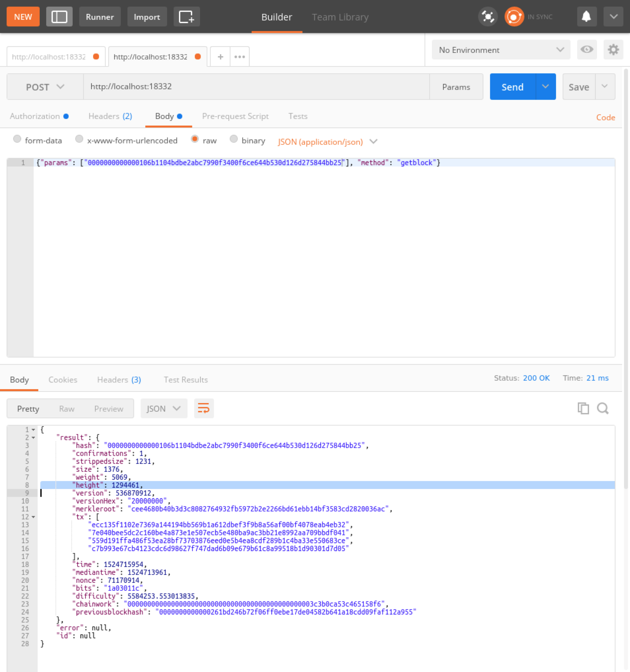Screen dimensions: 630x672
Task: Open the notifications bell
Action: 586,16
